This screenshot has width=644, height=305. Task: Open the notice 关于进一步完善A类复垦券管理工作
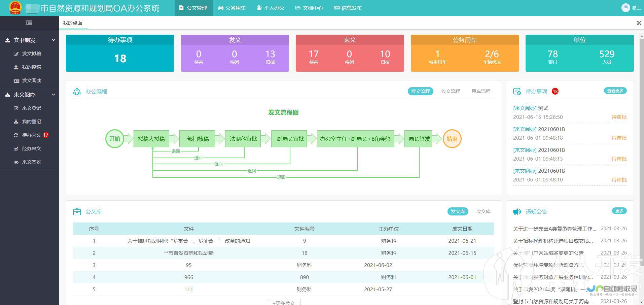(554, 229)
